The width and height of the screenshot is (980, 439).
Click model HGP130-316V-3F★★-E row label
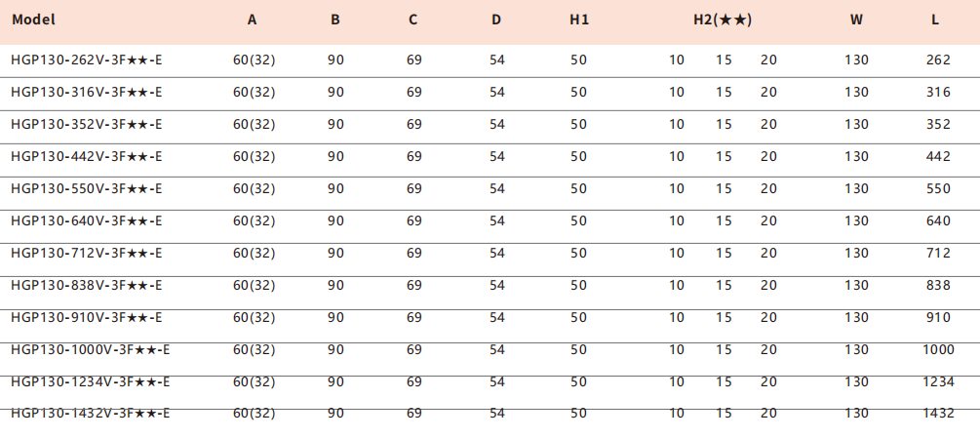87,93
